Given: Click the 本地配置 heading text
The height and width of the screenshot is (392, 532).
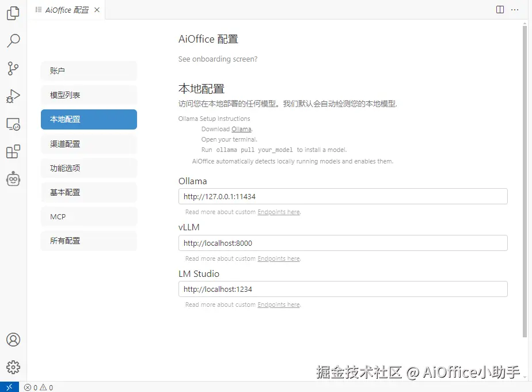Looking at the screenshot, I should (202, 89).
